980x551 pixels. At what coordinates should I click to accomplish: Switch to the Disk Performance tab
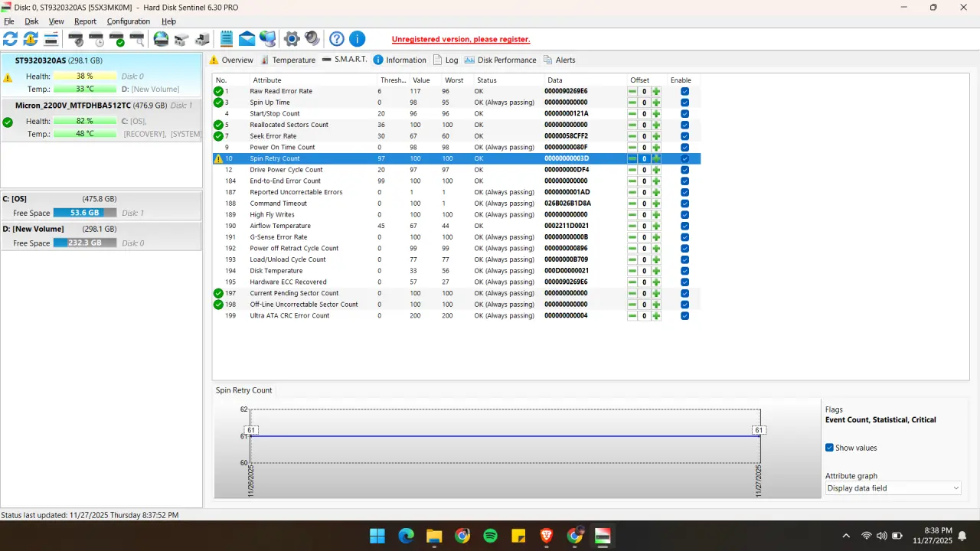pos(500,60)
